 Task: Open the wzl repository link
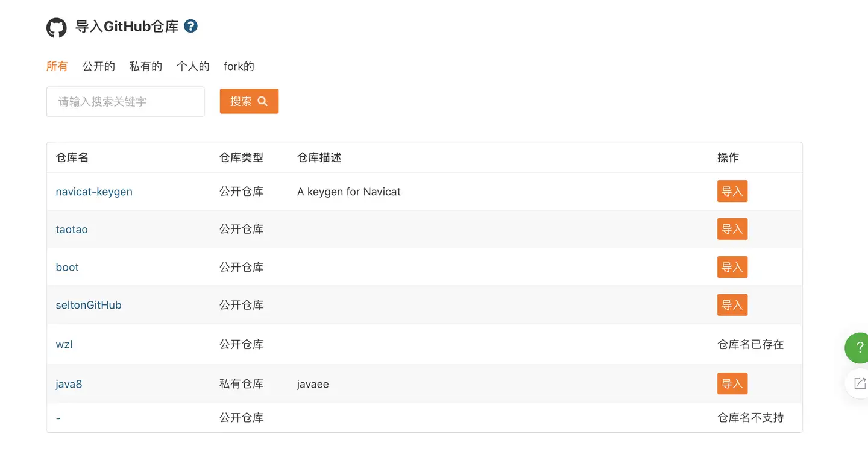point(64,345)
